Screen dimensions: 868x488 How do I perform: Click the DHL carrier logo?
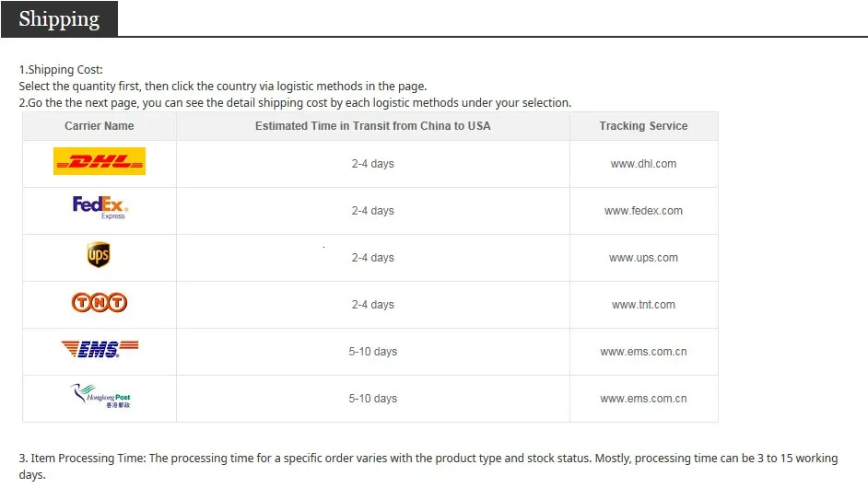(100, 161)
